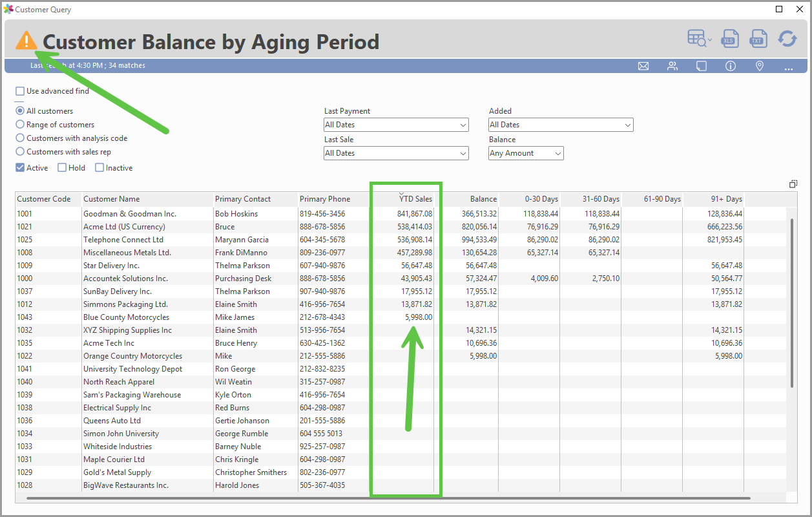Click the pop-out grid icon above table
This screenshot has height=517, width=812.
[x=793, y=184]
